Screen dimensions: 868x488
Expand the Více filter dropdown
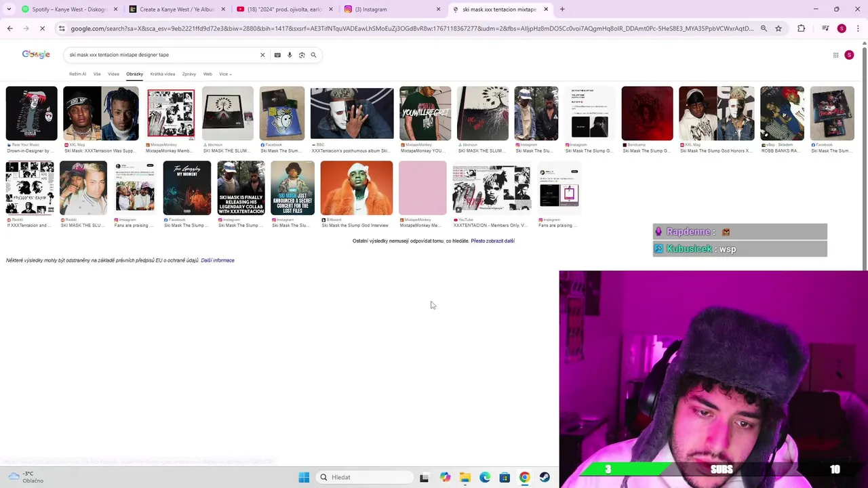point(225,74)
